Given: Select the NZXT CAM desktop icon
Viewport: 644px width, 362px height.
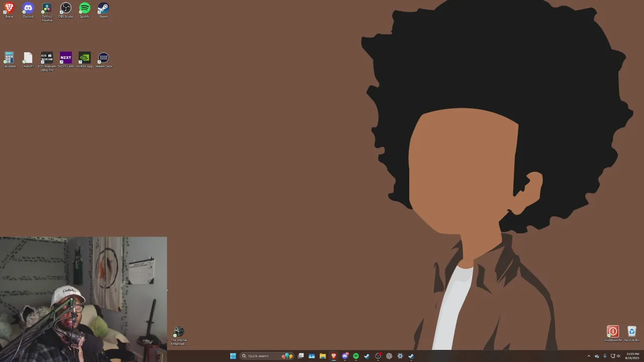Looking at the screenshot, I should point(66,60).
